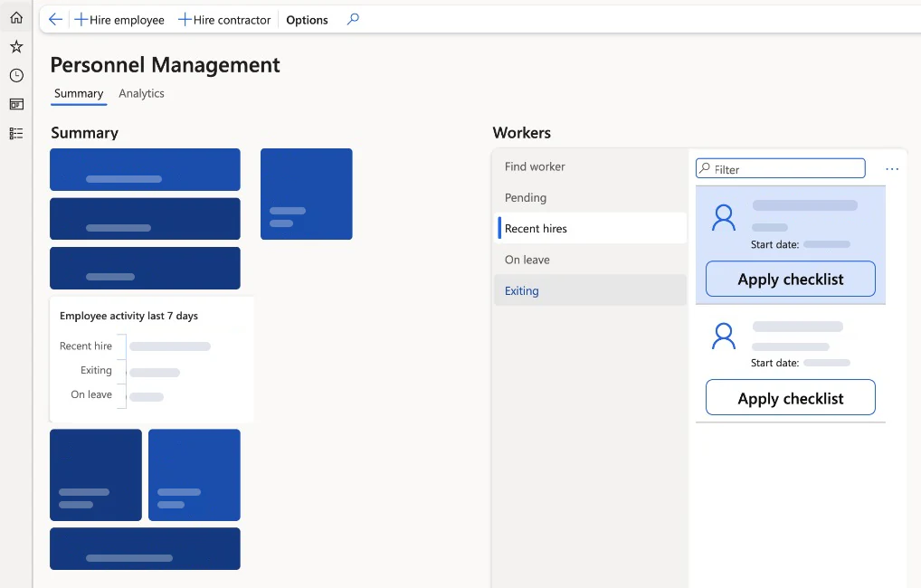Switch to the Analytics tab
Viewport: 921px width, 588px height.
pyautogui.click(x=141, y=93)
